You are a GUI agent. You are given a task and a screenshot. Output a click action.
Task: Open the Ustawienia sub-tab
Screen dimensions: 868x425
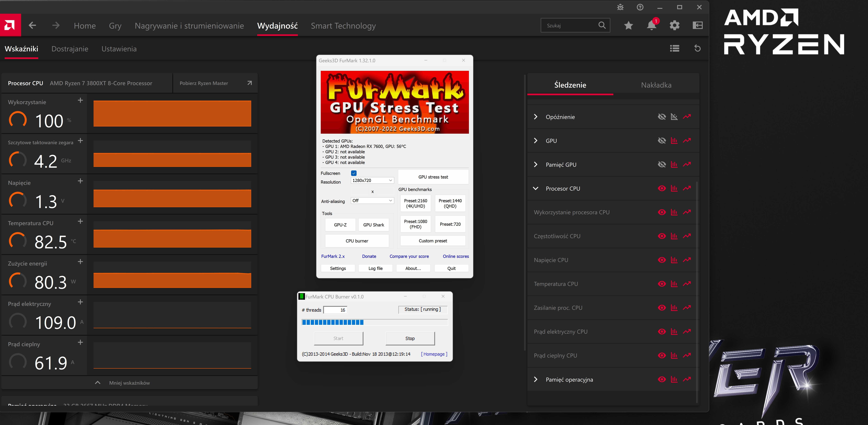(119, 49)
